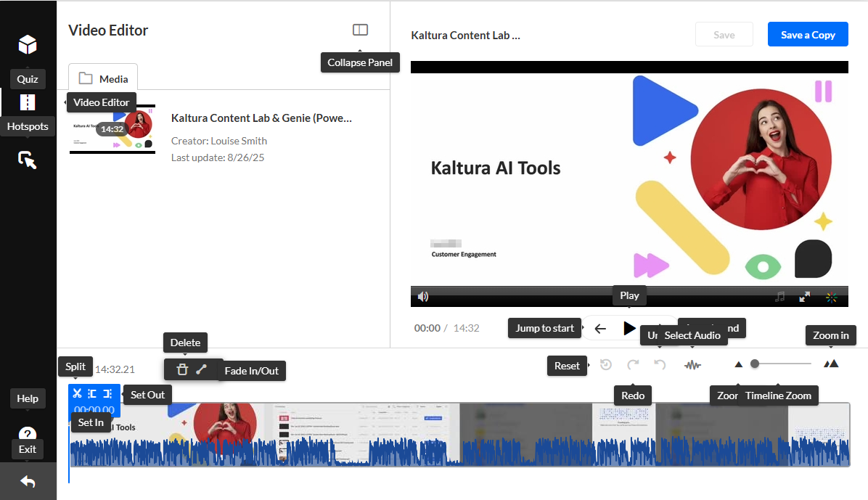This screenshot has height=500, width=868.
Task: Click the Video Editor heading
Action: (109, 30)
